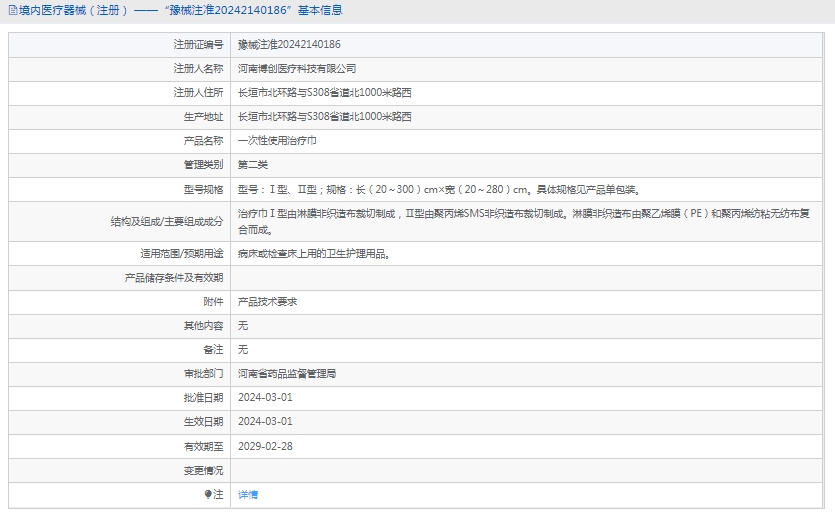This screenshot has height=514, width=835.
Task: Click the 变更情况 row label
Action: pyautogui.click(x=203, y=470)
